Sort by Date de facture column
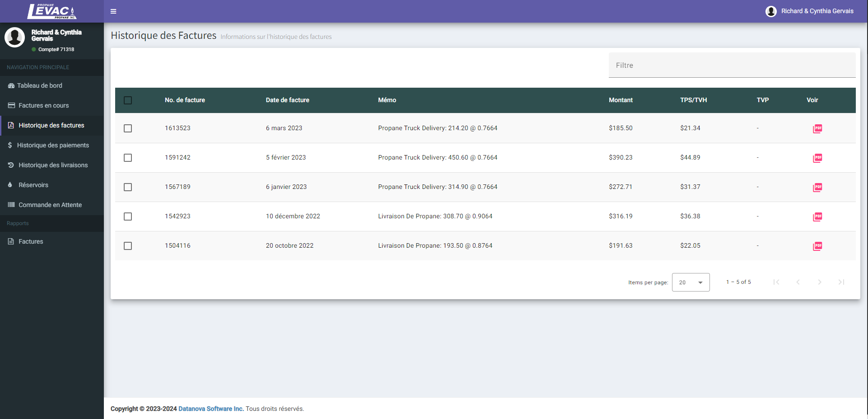This screenshot has height=419, width=868. [287, 100]
